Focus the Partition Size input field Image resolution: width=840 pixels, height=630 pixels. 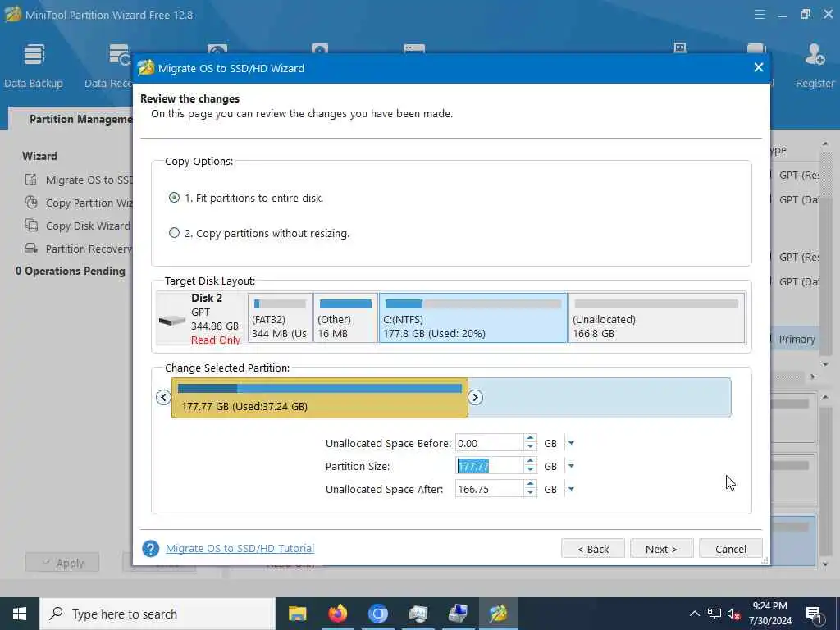489,466
